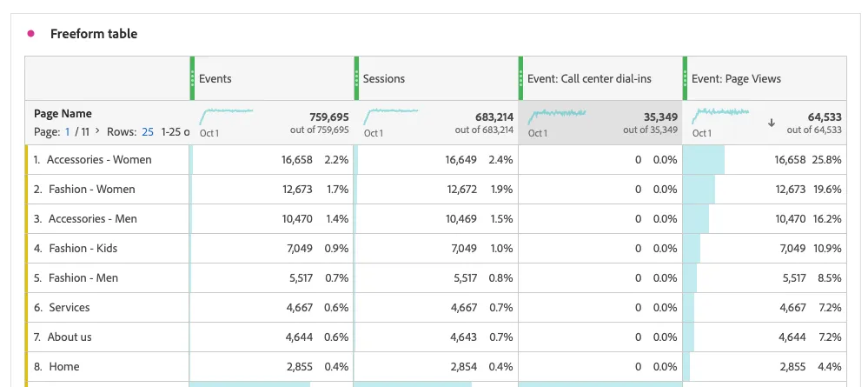Image resolution: width=868 pixels, height=387 pixels.
Task: Click the Call center dial-ins column handle
Action: (x=521, y=78)
